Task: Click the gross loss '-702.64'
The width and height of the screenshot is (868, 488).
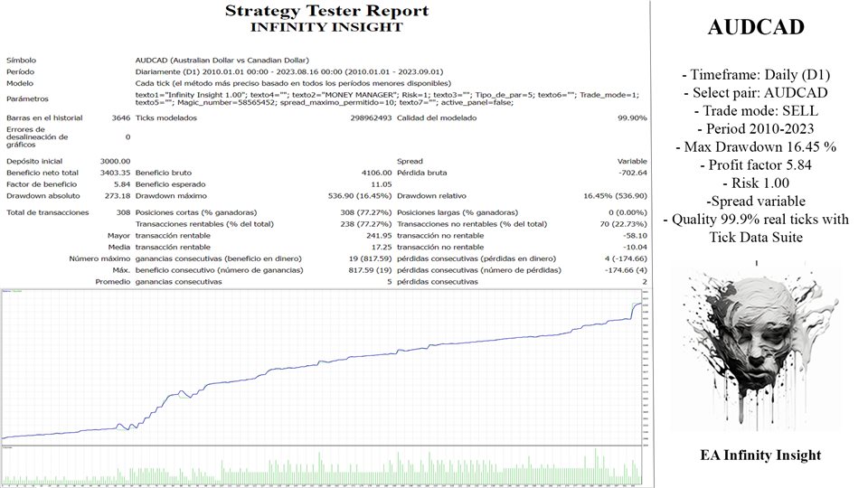Action: (x=633, y=173)
